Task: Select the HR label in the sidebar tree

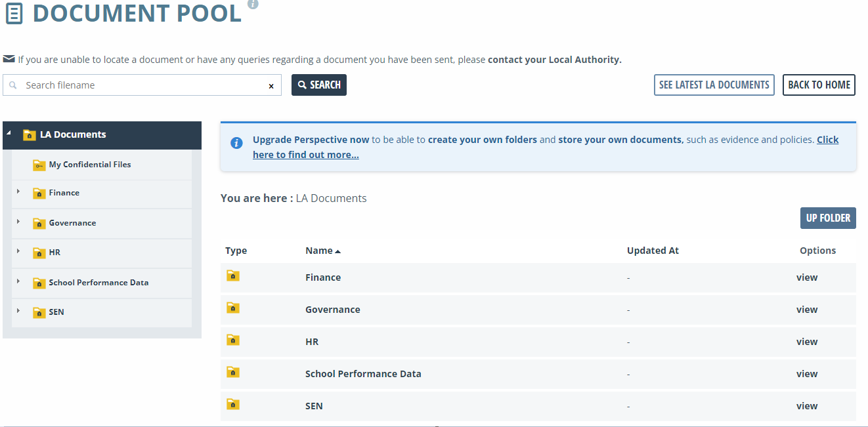Action: pos(54,253)
